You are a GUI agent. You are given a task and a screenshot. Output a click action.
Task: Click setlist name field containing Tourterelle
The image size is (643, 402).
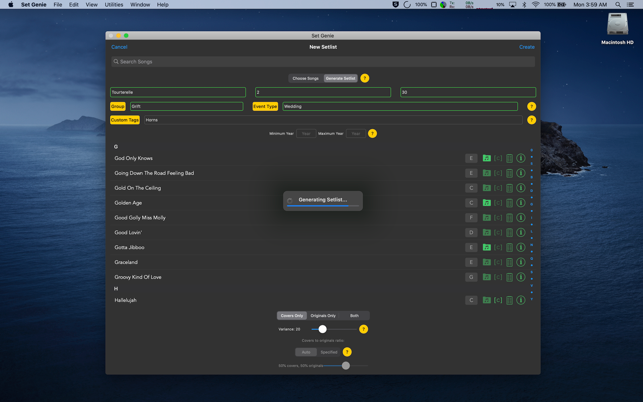[178, 92]
